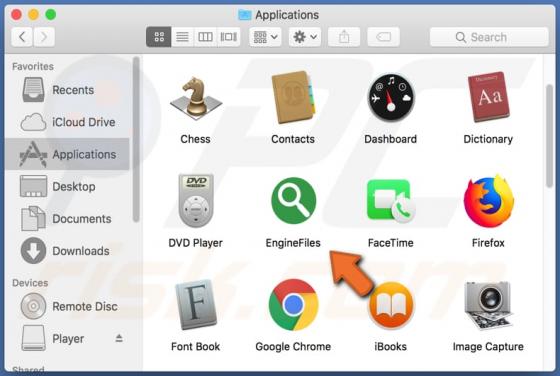
Task: Click the Google Chrome label text
Action: [x=293, y=347]
